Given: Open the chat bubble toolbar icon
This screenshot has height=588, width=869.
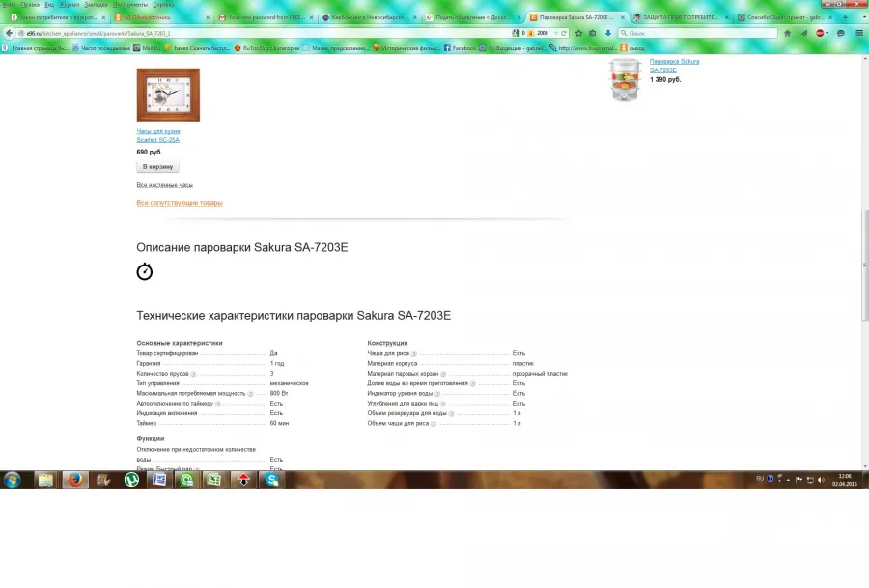Looking at the screenshot, I should pos(841,33).
